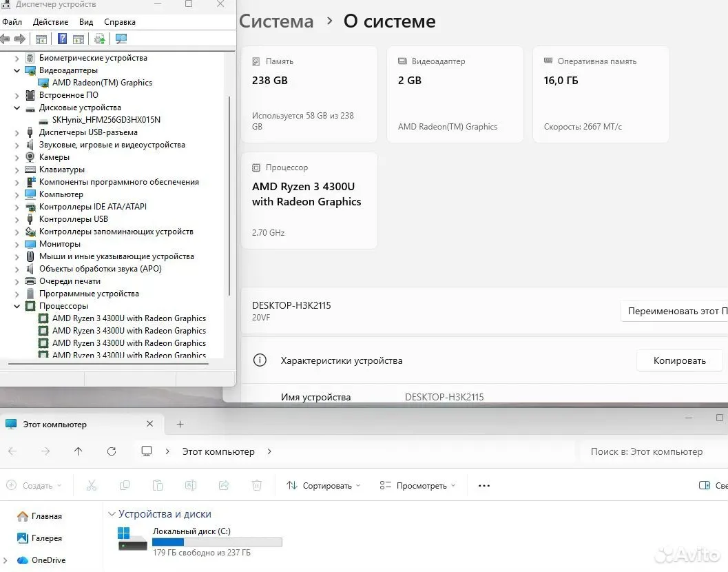Select Очереди печати tree item
This screenshot has width=728, height=572.
tap(70, 281)
